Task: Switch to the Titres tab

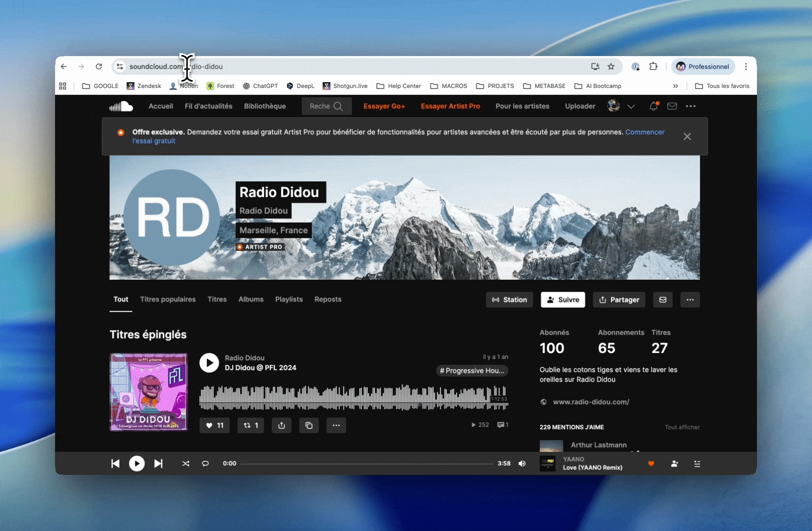Action: [x=217, y=299]
